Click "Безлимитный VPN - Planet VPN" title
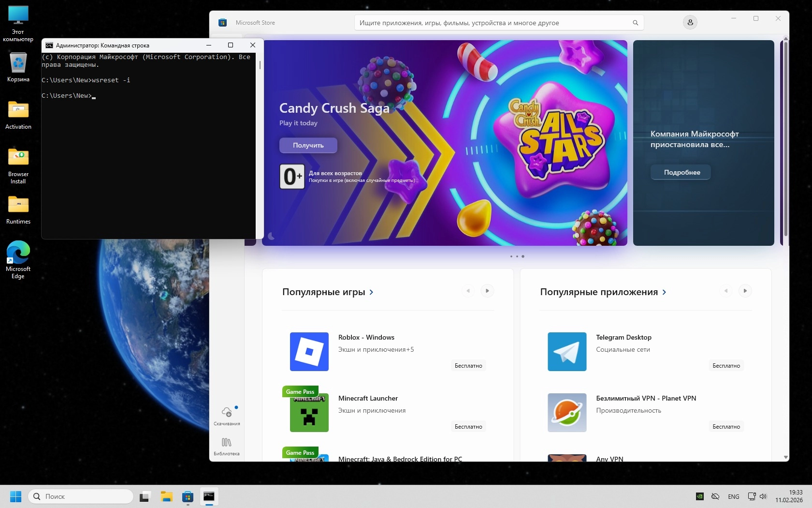812x508 pixels. [646, 398]
